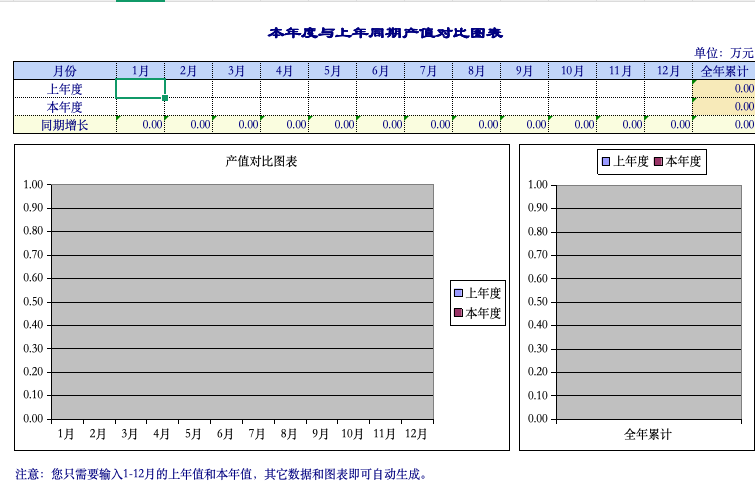Click the 12月 column header
This screenshot has width=755, height=483.
[668, 71]
